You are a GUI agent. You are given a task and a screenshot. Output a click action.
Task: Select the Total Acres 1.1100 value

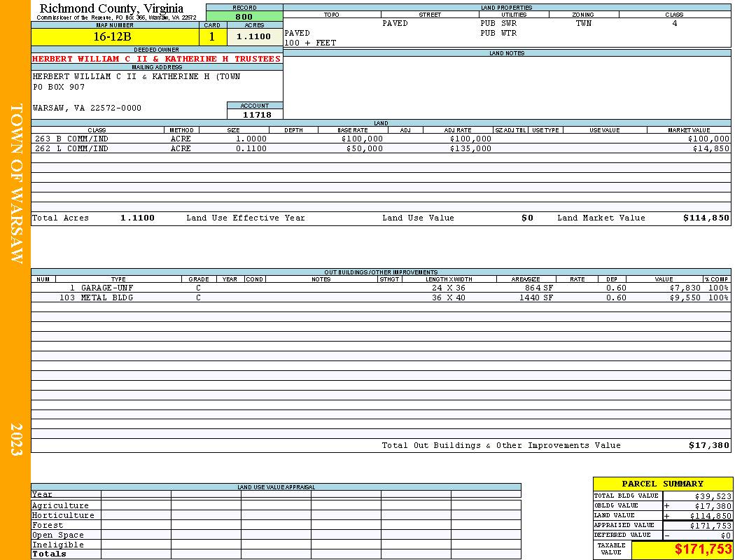(137, 218)
